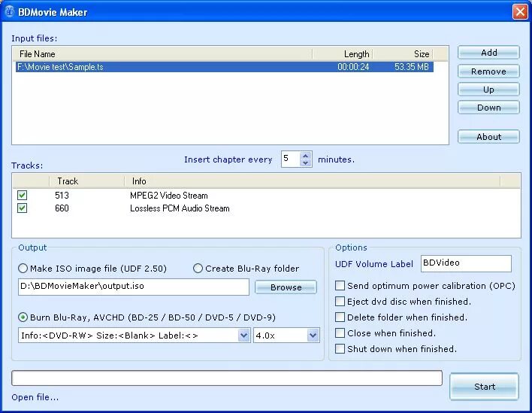
Task: Click the output.iso path field
Action: [134, 287]
